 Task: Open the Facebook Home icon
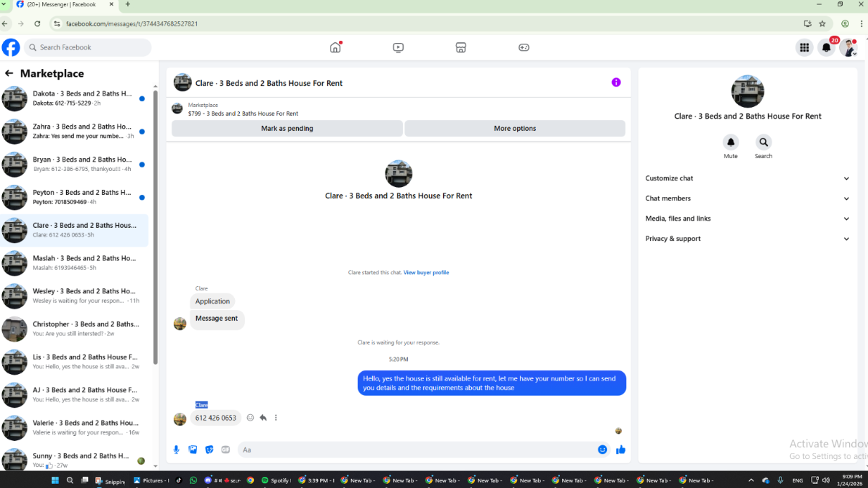click(x=336, y=47)
